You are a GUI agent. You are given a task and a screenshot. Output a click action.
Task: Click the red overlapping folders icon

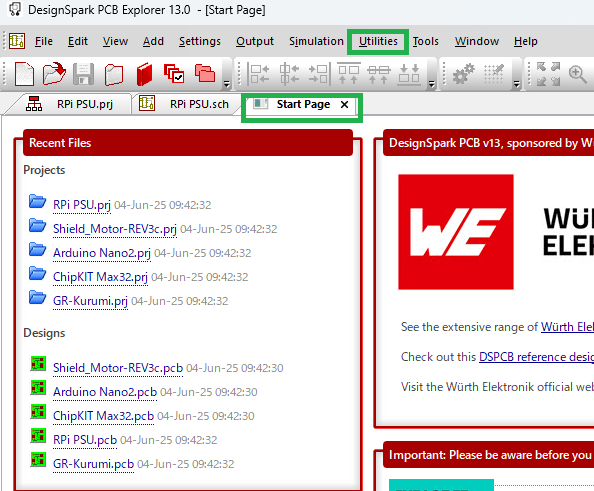pyautogui.click(x=205, y=73)
